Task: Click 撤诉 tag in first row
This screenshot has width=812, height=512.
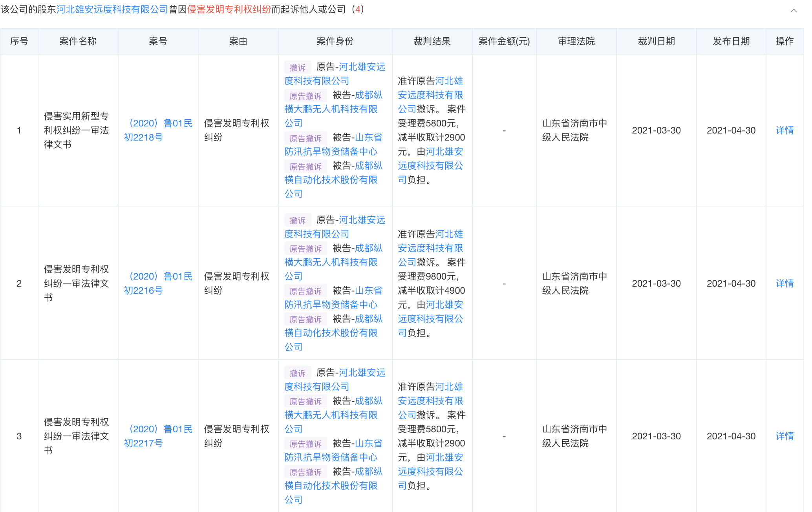Action: [297, 68]
